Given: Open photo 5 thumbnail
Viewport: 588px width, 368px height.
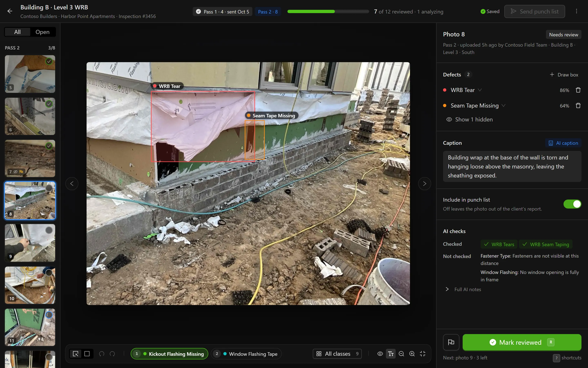Looking at the screenshot, I should click(x=30, y=74).
